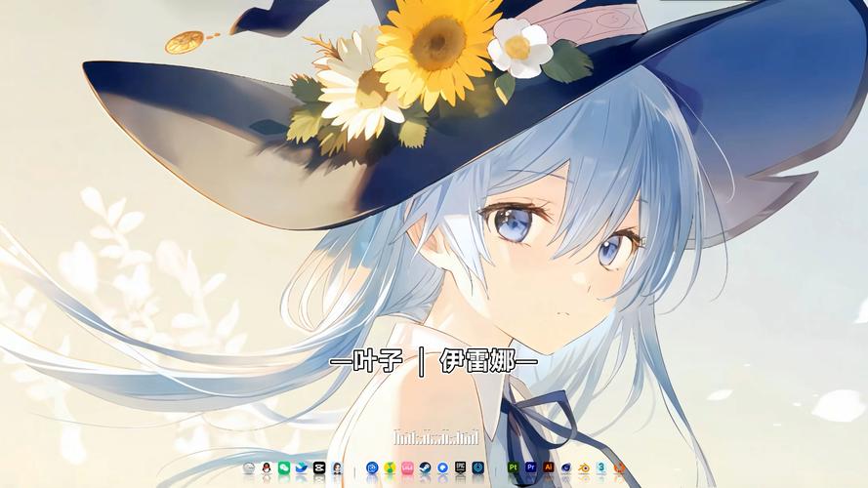Open the blue bird app in dock
This screenshot has height=488, width=868.
coord(301,468)
